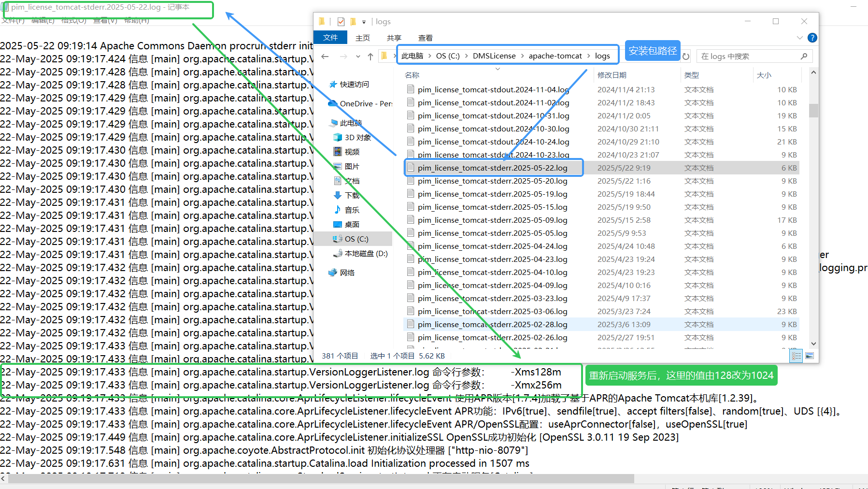Click file list scrollbar down arrow
This screenshot has height=489, width=868.
pos(813,344)
